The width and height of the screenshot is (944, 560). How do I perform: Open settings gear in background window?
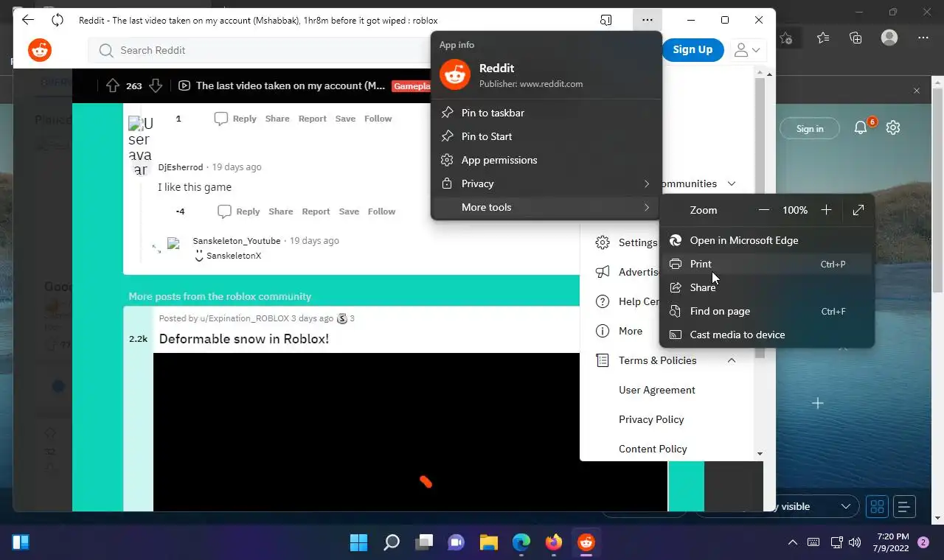click(x=893, y=127)
